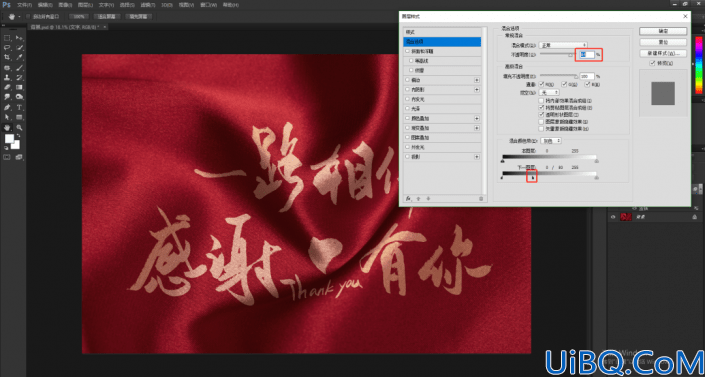Image resolution: width=705 pixels, height=377 pixels.
Task: Open the 编辑(E) menu
Action: tap(45, 5)
